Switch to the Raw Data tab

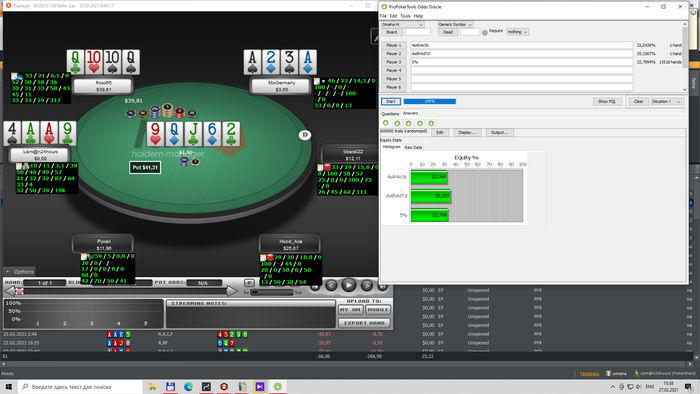pyautogui.click(x=413, y=147)
